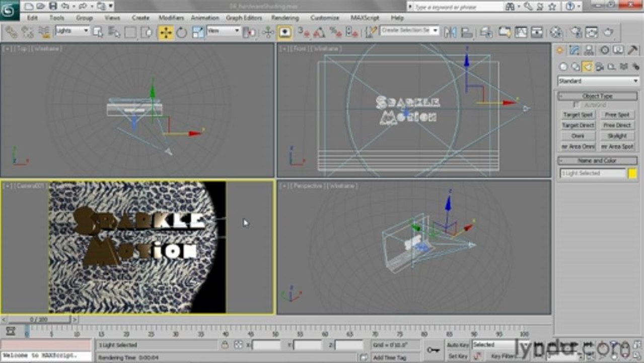Viewport: 644px width, 363px height.
Task: Click the Use Pivot Point Center icon
Action: tap(249, 32)
